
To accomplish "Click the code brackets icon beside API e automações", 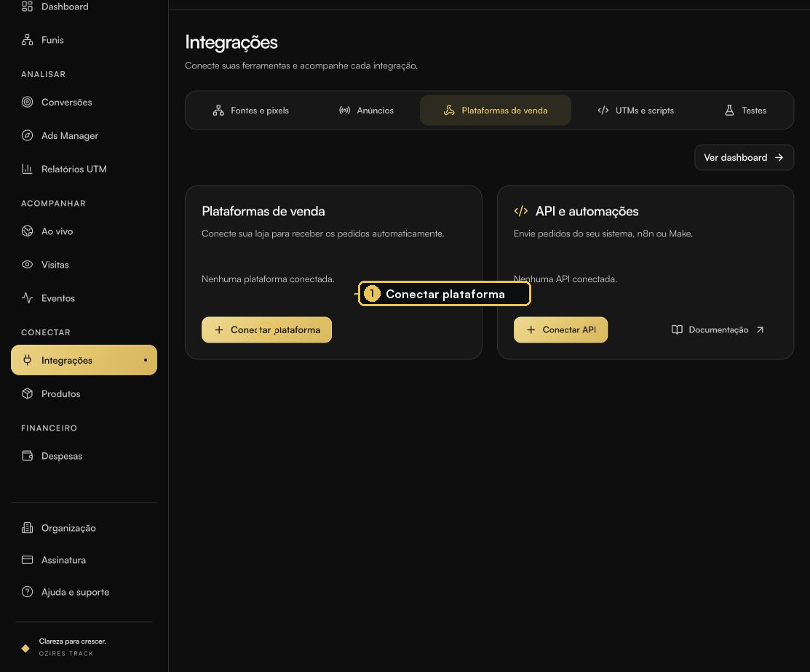I will click(521, 211).
